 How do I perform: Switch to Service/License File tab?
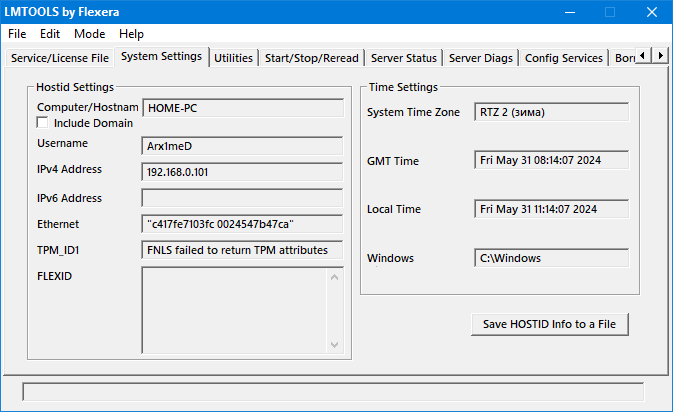coord(60,58)
